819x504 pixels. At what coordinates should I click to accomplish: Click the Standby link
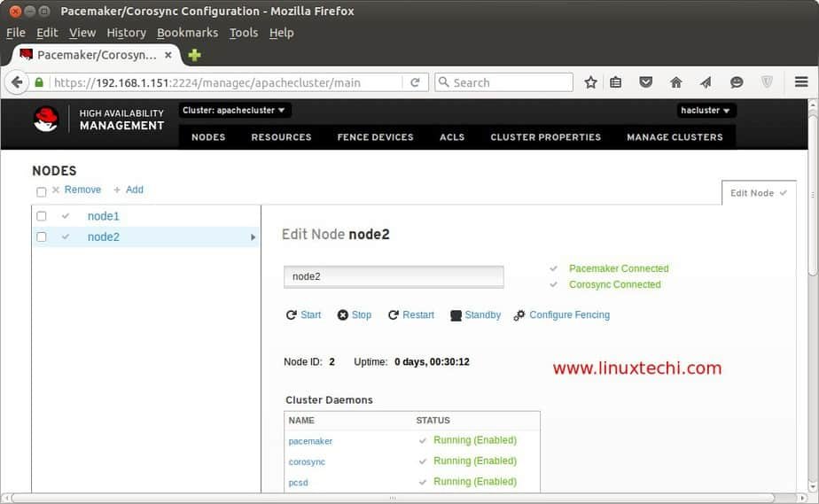tap(482, 315)
